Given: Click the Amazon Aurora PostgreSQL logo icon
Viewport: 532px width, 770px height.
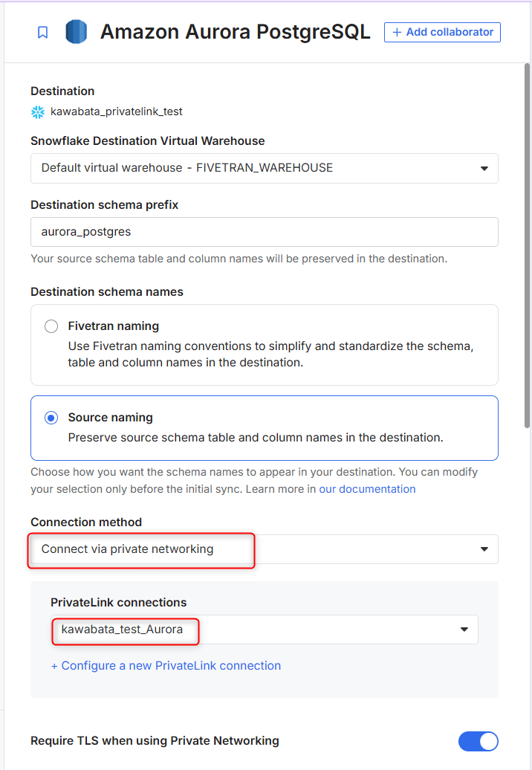Looking at the screenshot, I should (x=76, y=32).
